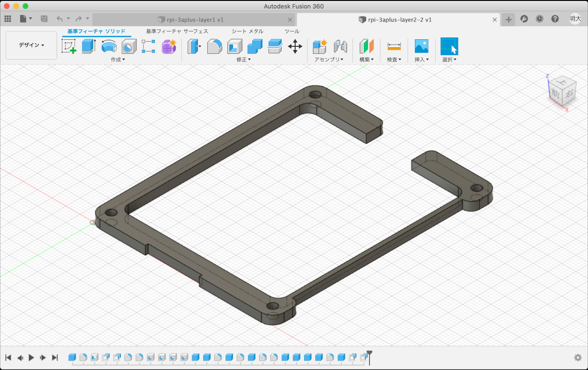Select the Measure ruler tool
This screenshot has width=588, height=370.
pos(394,46)
